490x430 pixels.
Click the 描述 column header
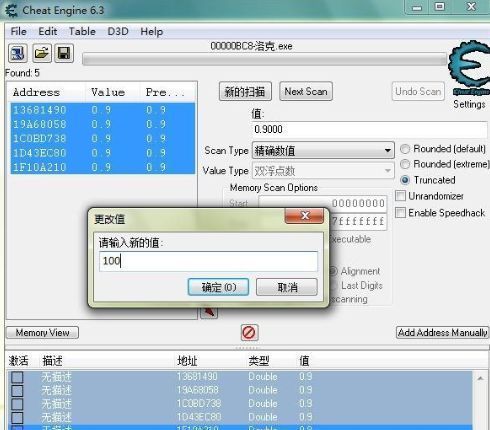pos(53,361)
